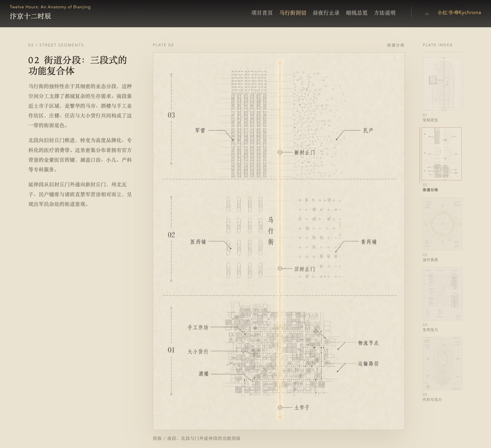Click the 军营 label in diagram
The image size is (491, 448).
tap(200, 130)
